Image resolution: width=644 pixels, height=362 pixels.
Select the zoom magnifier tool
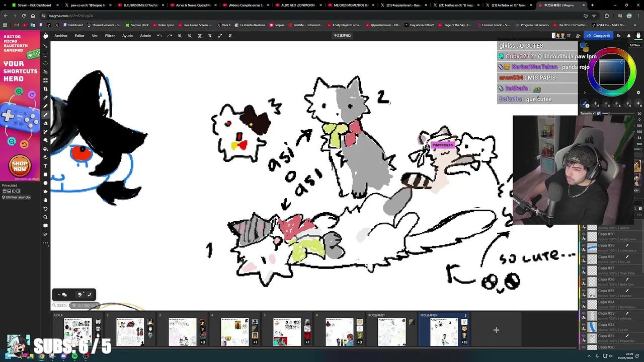point(45,217)
